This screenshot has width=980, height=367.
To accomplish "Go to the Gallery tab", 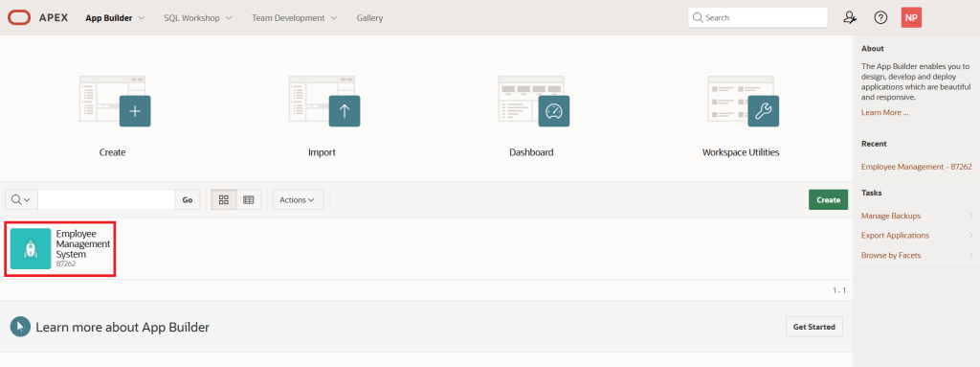I will pos(370,18).
